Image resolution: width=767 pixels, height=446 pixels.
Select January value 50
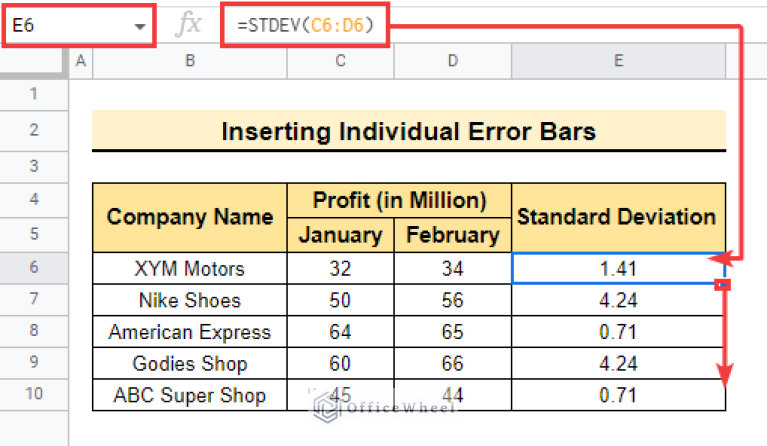pos(340,300)
